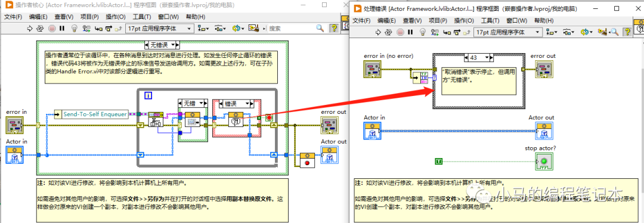
Task: Open 帮助(H) menu in 处理错误 window
Action: pyautogui.click(x=543, y=20)
